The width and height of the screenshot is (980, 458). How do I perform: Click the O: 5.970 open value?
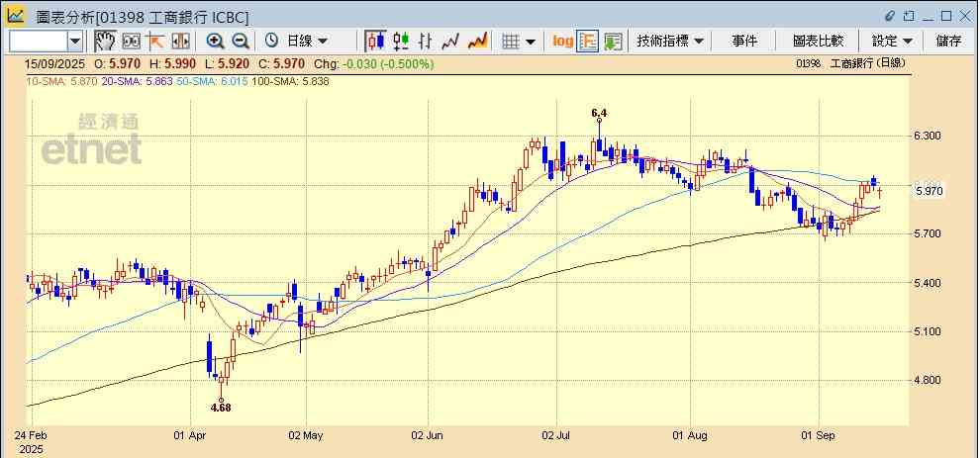pos(117,63)
